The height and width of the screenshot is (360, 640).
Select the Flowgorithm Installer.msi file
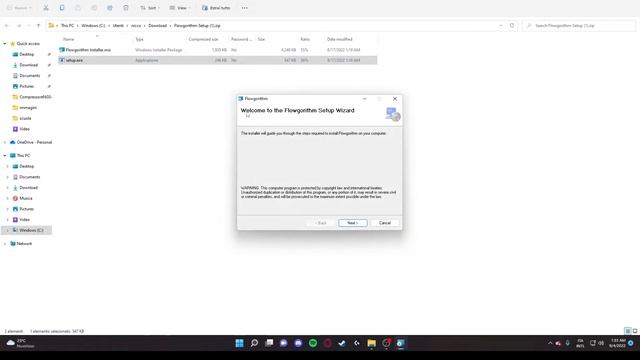pyautogui.click(x=88, y=50)
